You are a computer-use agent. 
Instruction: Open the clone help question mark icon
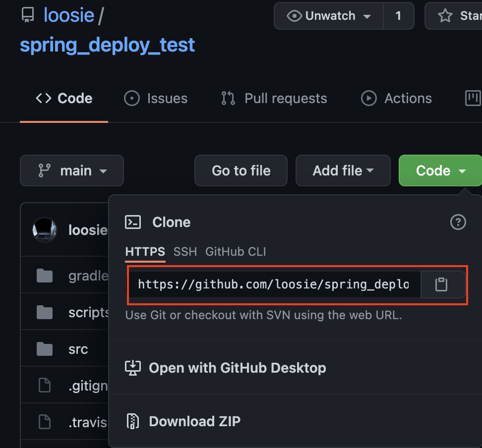pos(458,222)
